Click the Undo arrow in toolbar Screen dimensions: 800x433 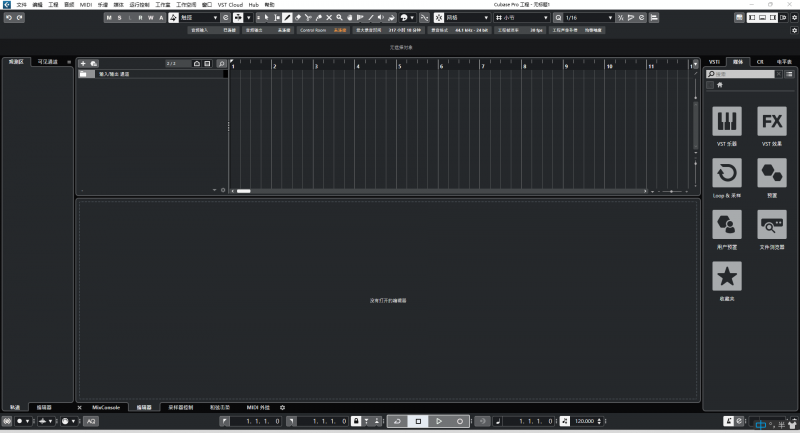click(x=8, y=18)
